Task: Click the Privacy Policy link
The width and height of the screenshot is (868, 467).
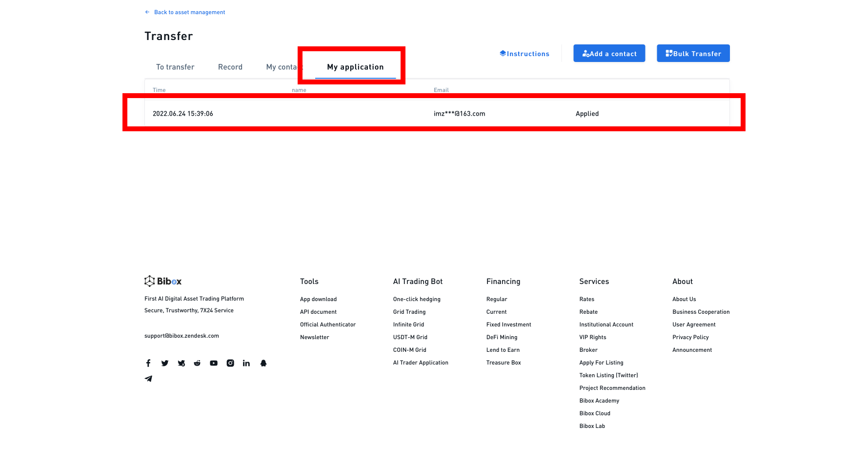Action: pyautogui.click(x=690, y=337)
